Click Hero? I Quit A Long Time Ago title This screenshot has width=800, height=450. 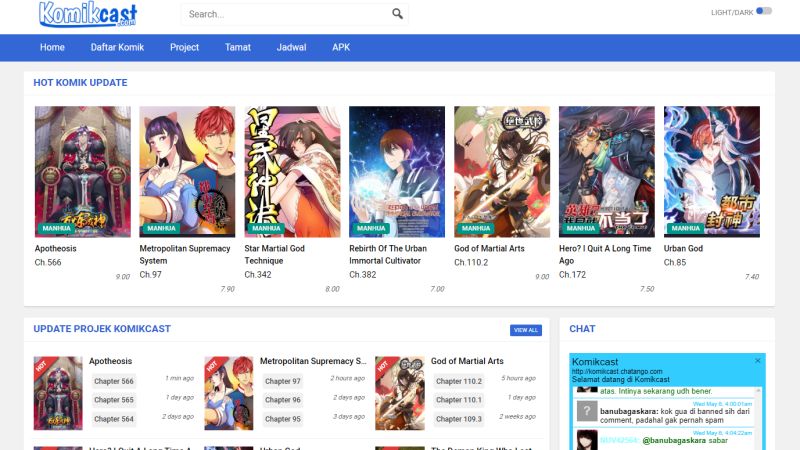pos(605,255)
